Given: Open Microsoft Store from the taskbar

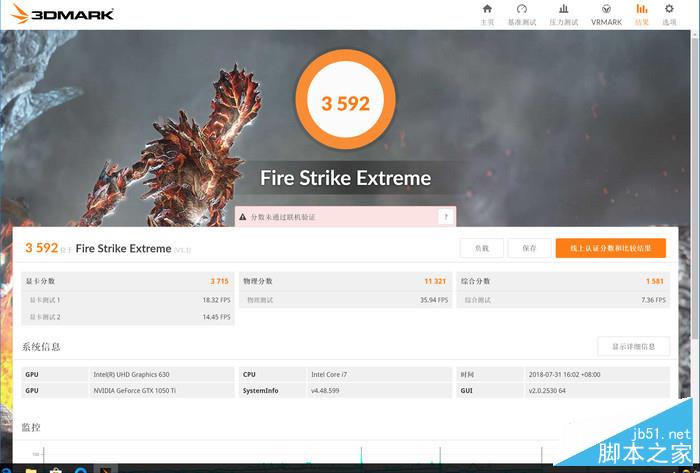Looking at the screenshot, I should pyautogui.click(x=55, y=470).
